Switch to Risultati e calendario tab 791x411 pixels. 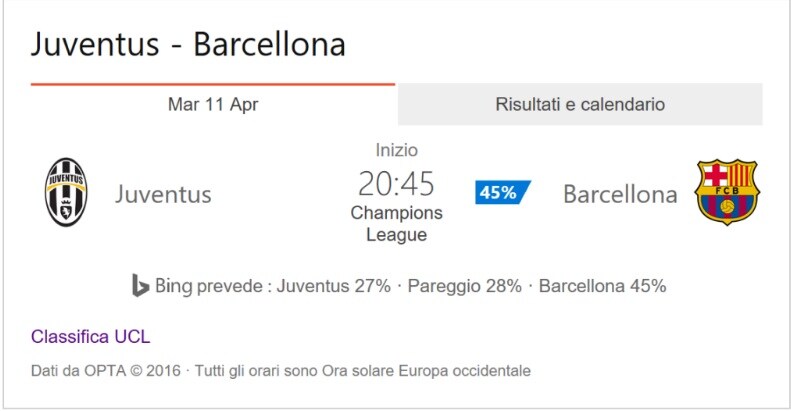(580, 104)
